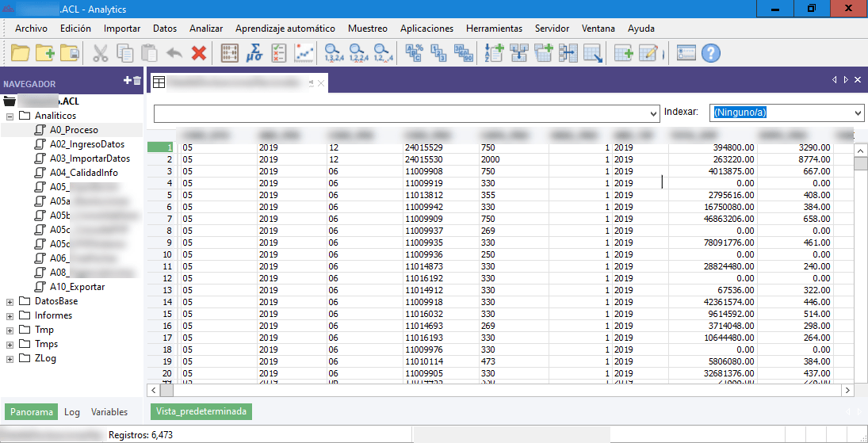Image resolution: width=868 pixels, height=443 pixels.
Task: Open the statistics sigma icon
Action: [254, 53]
